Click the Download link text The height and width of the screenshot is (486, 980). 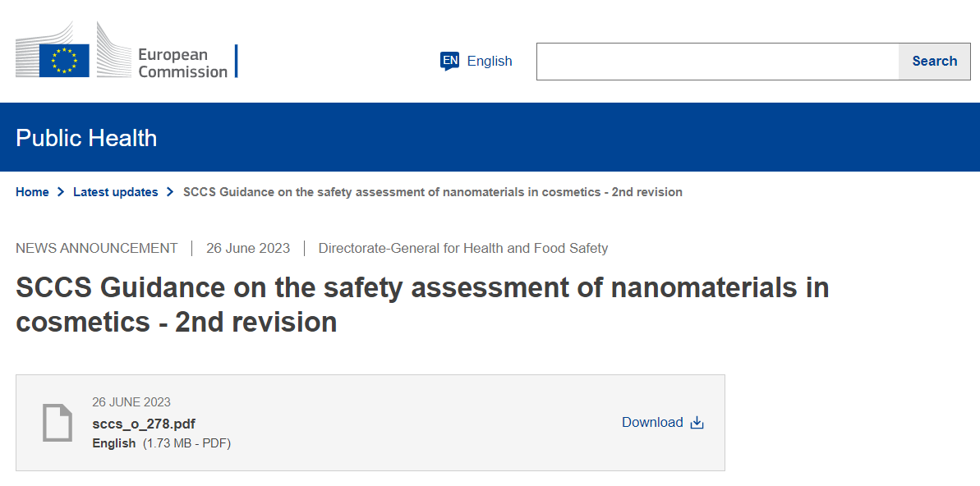click(652, 422)
